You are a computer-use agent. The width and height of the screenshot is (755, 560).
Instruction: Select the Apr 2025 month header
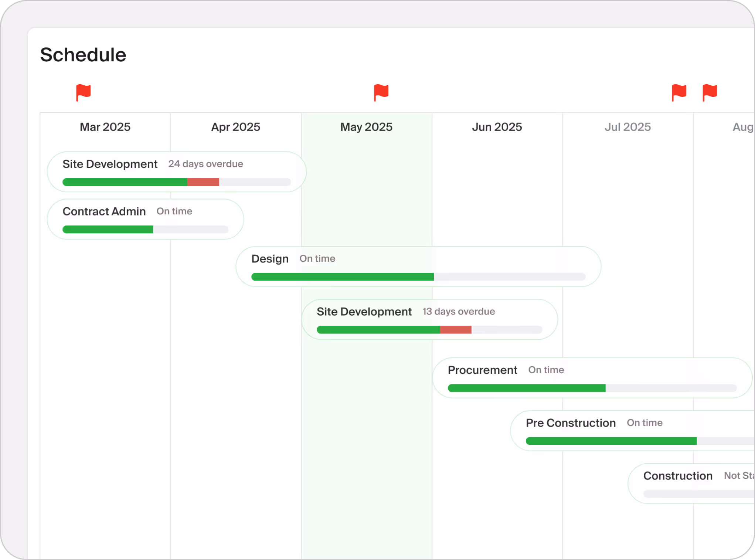tap(236, 127)
